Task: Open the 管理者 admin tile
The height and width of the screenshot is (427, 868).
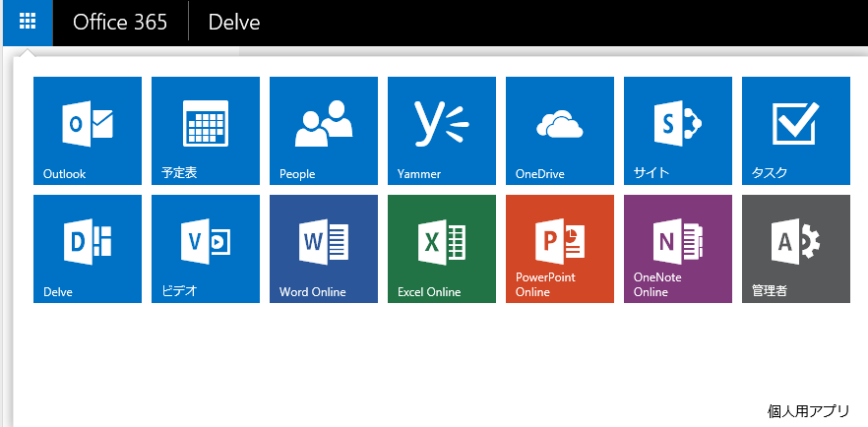Action: (796, 249)
